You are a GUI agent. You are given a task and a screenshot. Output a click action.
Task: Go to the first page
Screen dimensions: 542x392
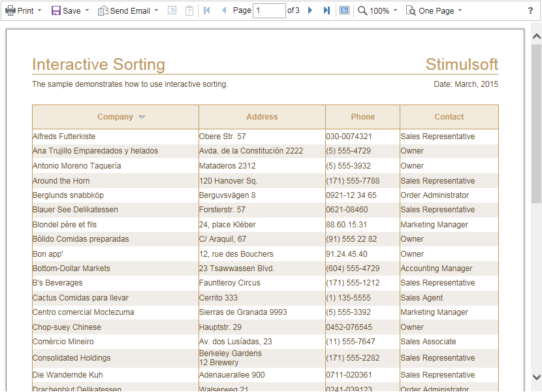point(207,10)
